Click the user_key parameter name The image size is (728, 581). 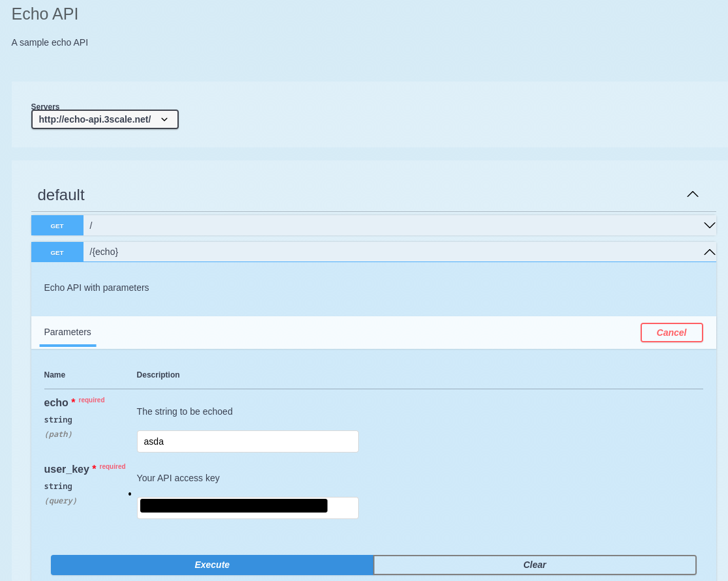coord(67,469)
